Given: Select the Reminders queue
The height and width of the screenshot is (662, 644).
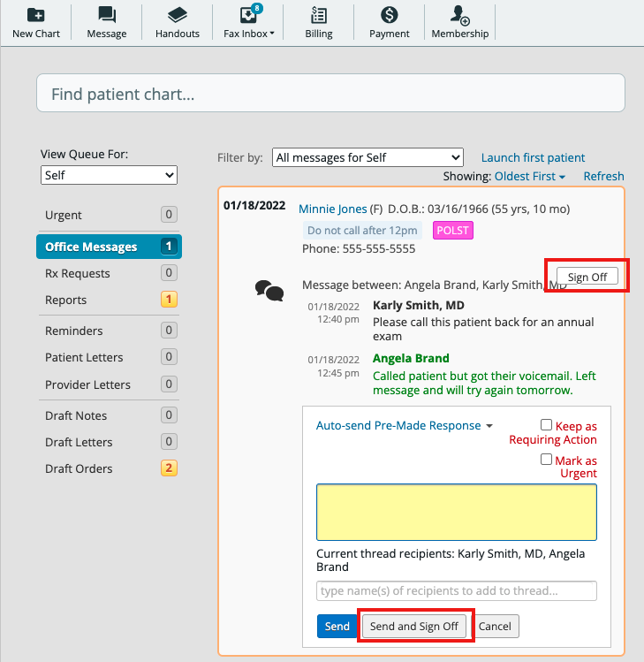Looking at the screenshot, I should click(x=109, y=331).
